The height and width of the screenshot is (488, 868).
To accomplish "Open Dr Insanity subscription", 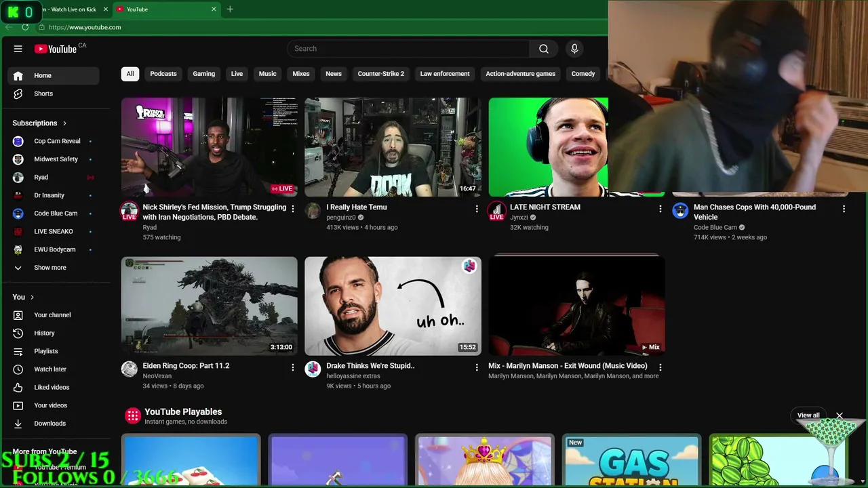I will tap(54, 195).
